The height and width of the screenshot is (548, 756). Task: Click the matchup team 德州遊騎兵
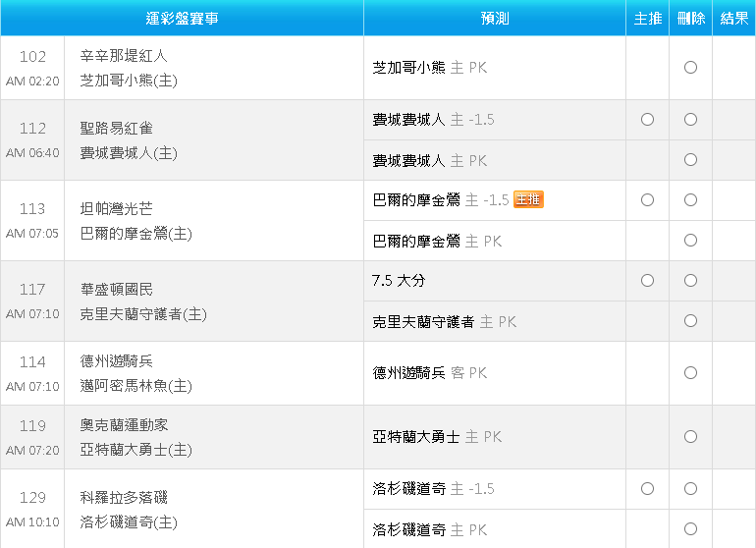point(116,360)
